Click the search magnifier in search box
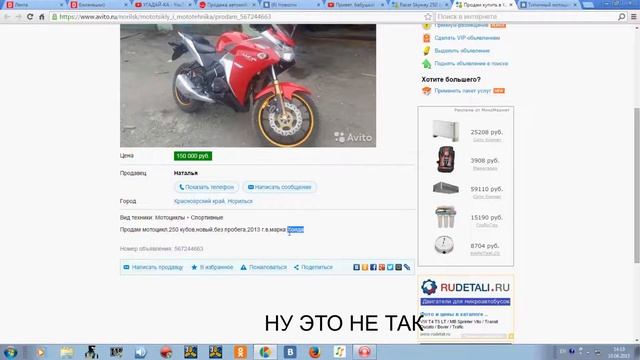Screen dimensions: 640x360 pos(621,17)
